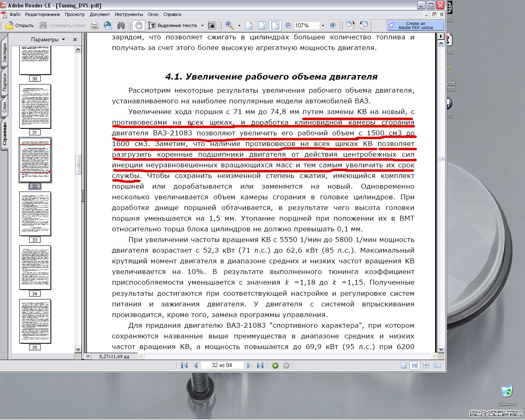Open the Просмотр menu
Screen dimensions: 525x420
point(75,14)
